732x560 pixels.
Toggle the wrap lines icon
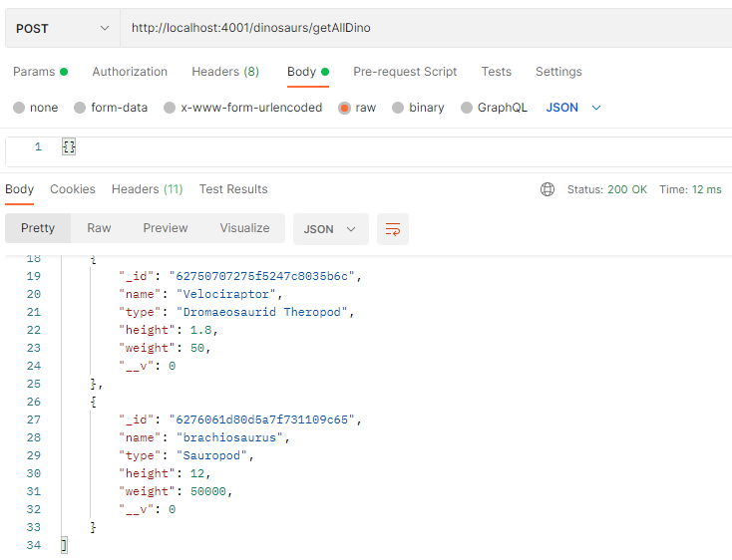(x=393, y=229)
